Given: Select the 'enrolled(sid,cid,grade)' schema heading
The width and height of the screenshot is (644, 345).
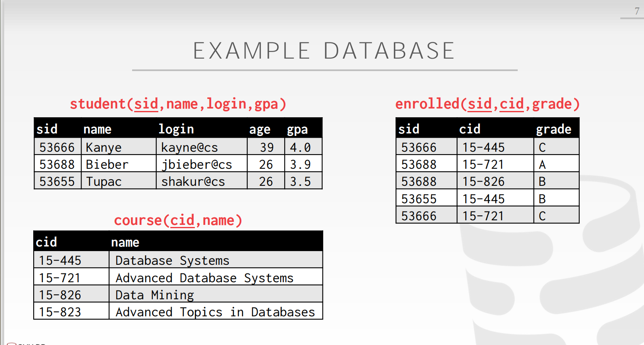Looking at the screenshot, I should click(487, 104).
